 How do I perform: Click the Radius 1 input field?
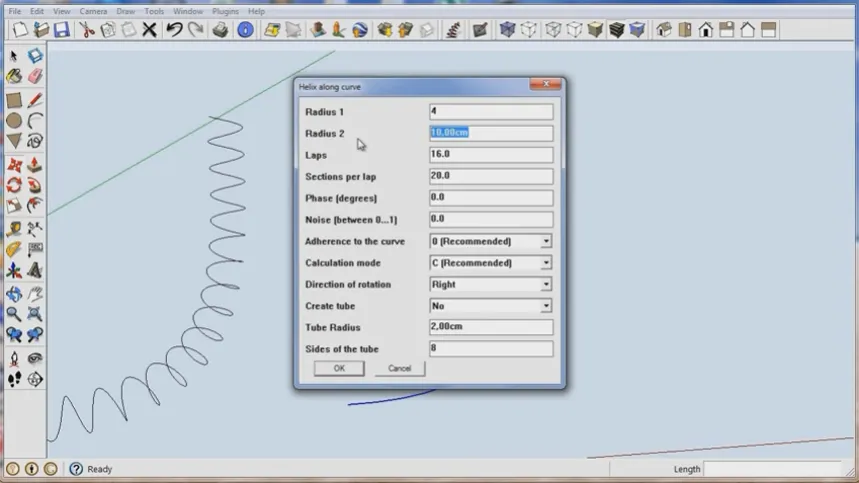pos(491,112)
